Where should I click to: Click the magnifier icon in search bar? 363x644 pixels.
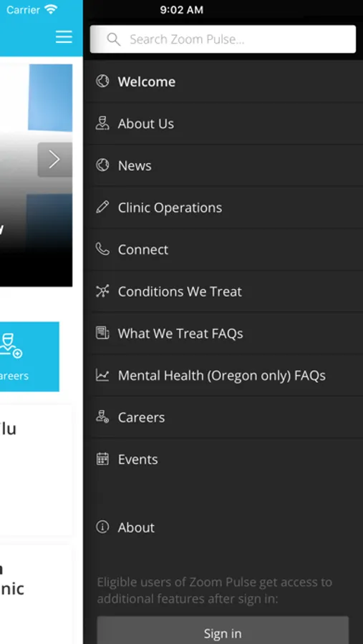[113, 39]
